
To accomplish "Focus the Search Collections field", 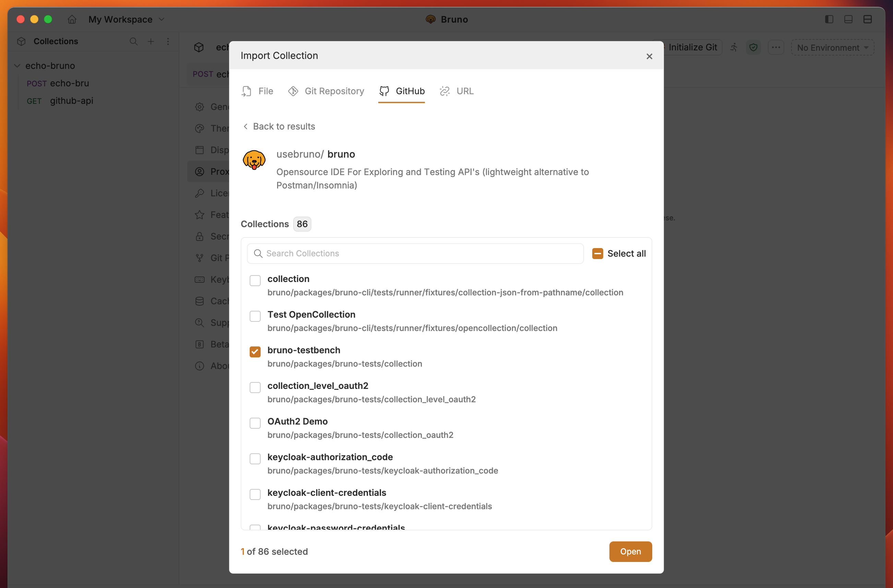I will point(415,254).
